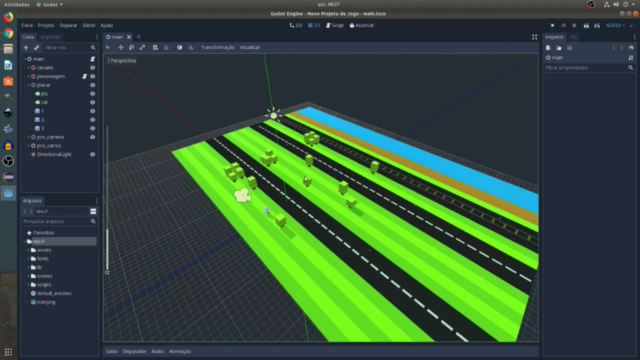Show applications grid in dock
Viewport: 640px width, 360px height.
pos(8,351)
